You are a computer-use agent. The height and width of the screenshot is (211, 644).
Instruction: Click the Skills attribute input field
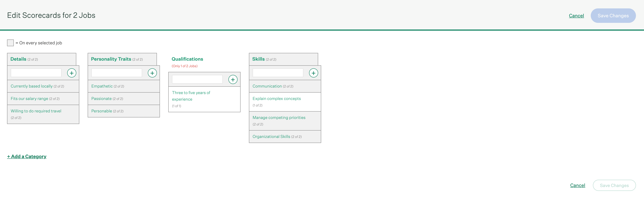click(x=278, y=73)
